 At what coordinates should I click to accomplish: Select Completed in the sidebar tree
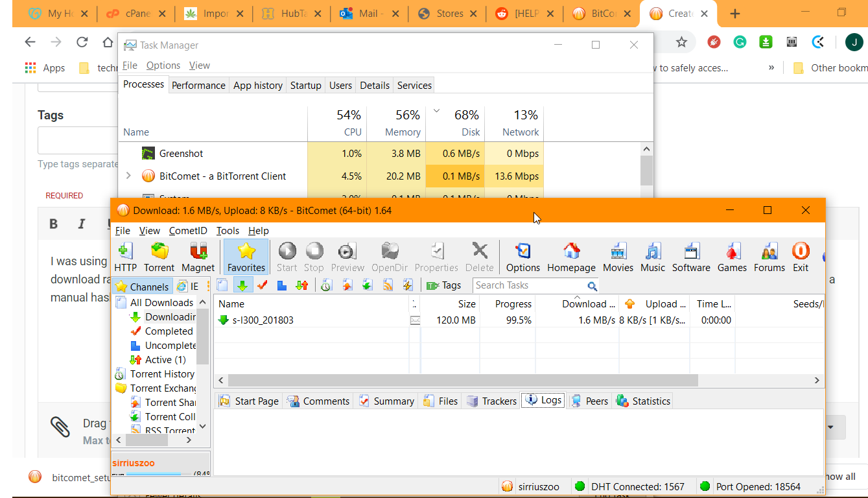click(x=169, y=331)
